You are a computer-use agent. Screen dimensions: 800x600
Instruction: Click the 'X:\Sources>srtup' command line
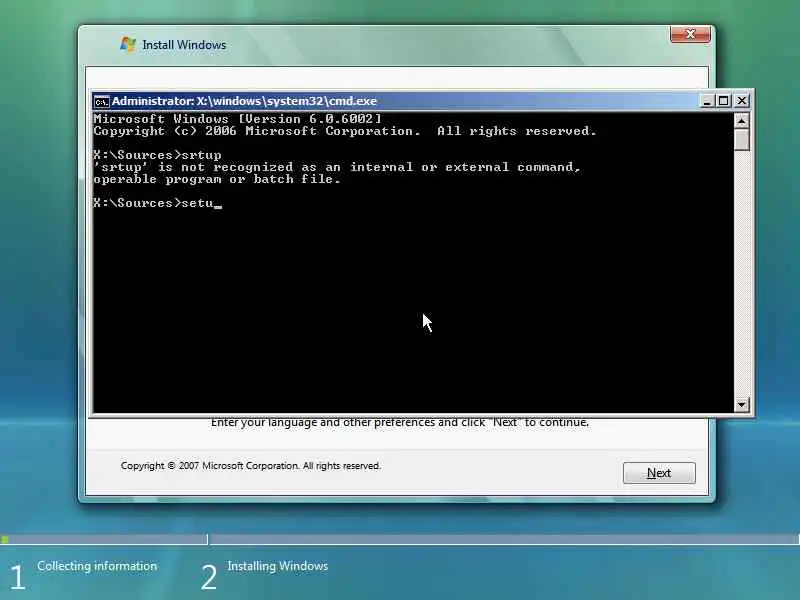coord(157,155)
